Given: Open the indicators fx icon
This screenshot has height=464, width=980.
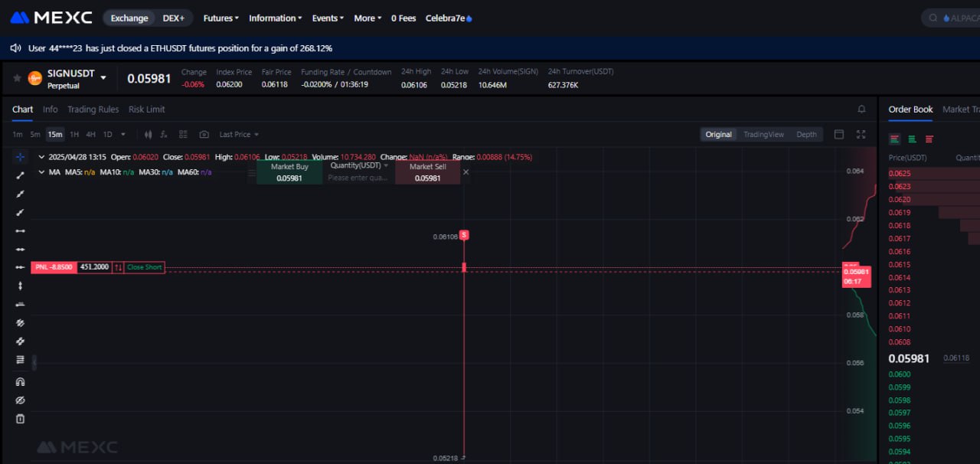Looking at the screenshot, I should tap(164, 134).
